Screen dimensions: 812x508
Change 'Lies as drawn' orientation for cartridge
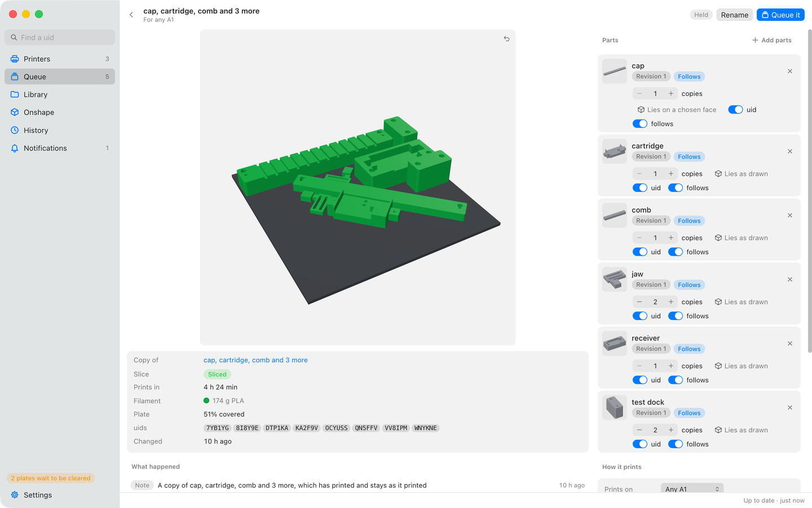coord(741,174)
